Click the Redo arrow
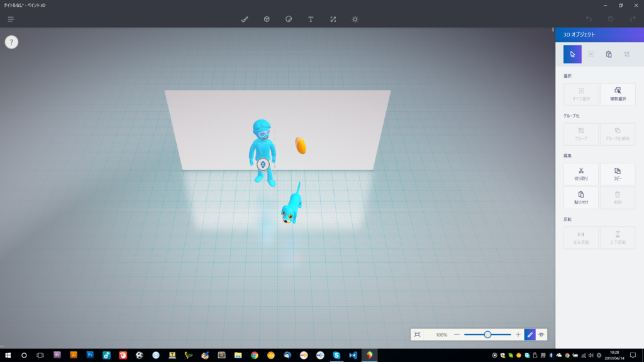The image size is (644, 362). point(633,19)
